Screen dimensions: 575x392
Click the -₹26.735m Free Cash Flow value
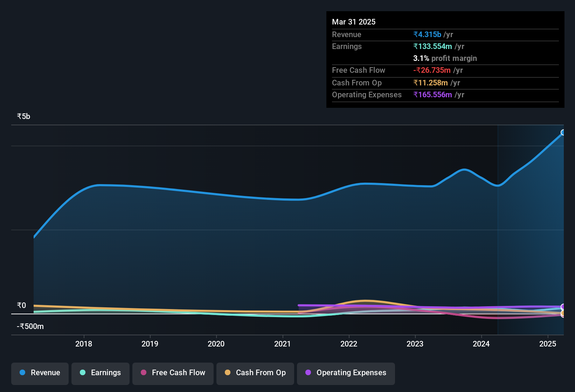point(432,70)
